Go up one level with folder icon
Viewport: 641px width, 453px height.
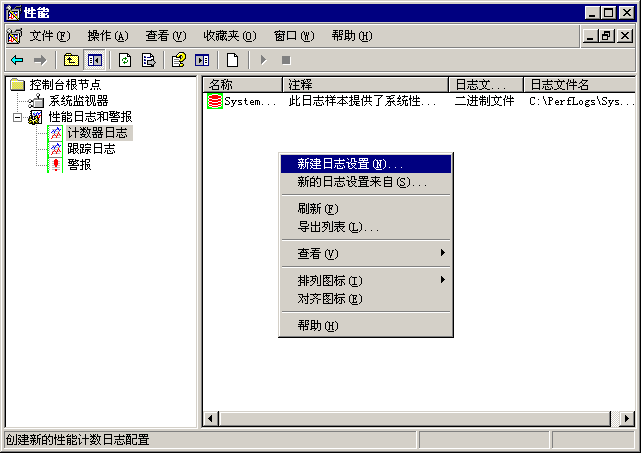coord(71,60)
